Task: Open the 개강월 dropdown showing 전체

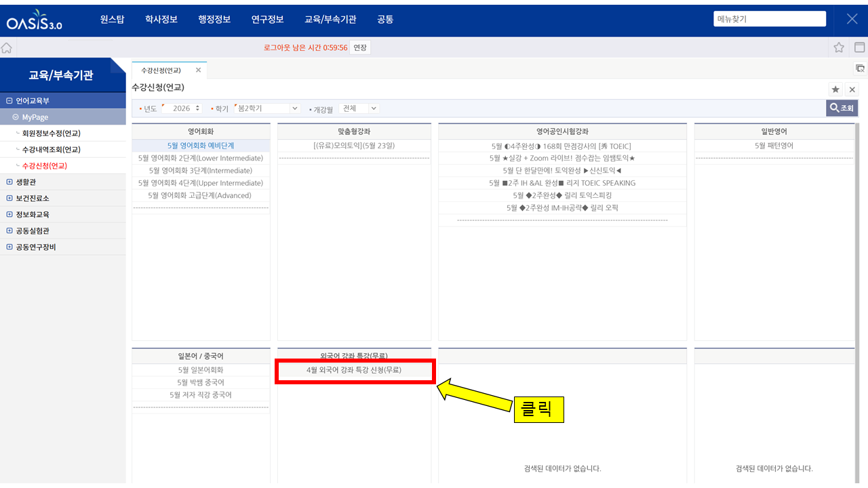Action: coord(374,108)
